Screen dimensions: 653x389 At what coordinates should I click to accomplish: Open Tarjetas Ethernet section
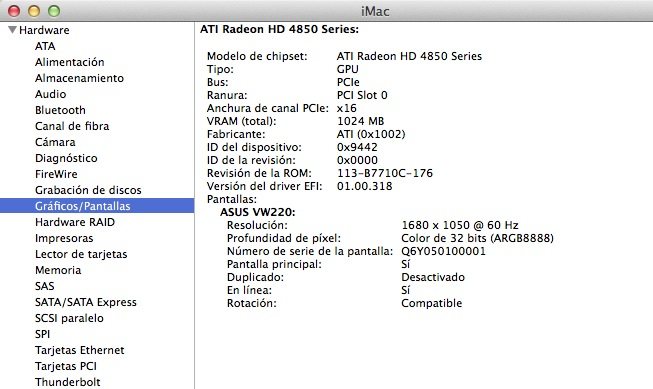pyautogui.click(x=80, y=350)
